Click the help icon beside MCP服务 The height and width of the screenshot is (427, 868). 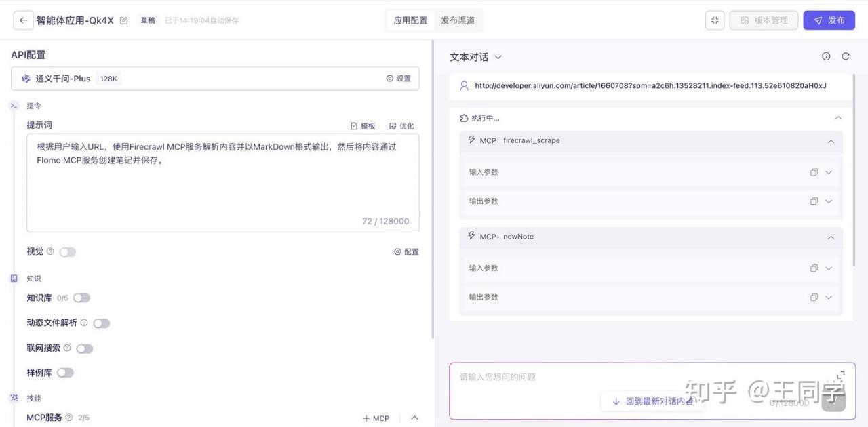pyautogui.click(x=69, y=418)
